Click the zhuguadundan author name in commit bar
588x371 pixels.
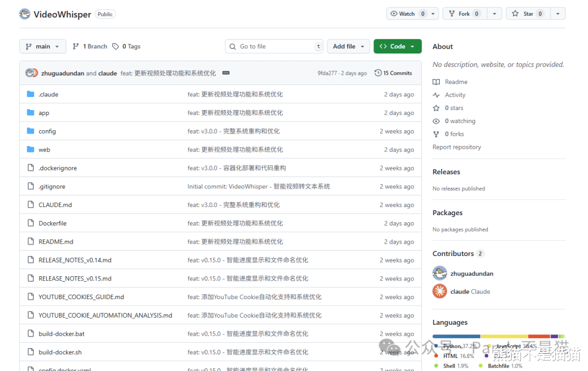(63, 73)
